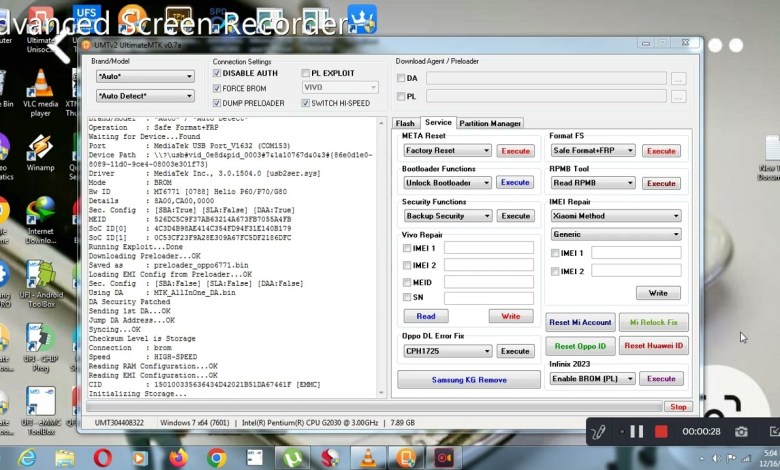Pause the screen recording
Viewport: 780px width, 470px height.
(x=635, y=431)
